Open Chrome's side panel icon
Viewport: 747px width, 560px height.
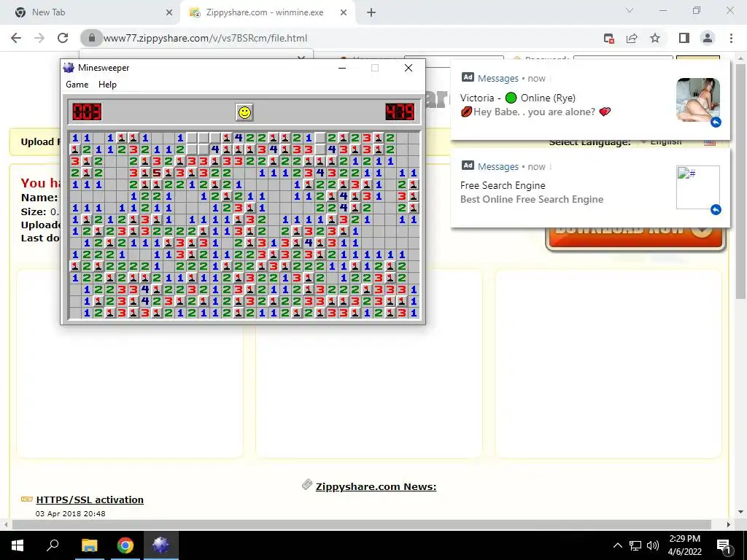(x=684, y=38)
